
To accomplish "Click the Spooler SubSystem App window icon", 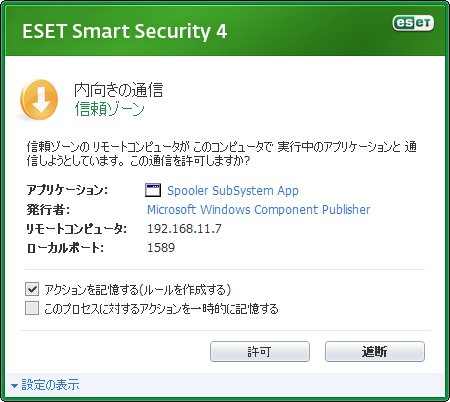I will pos(153,190).
